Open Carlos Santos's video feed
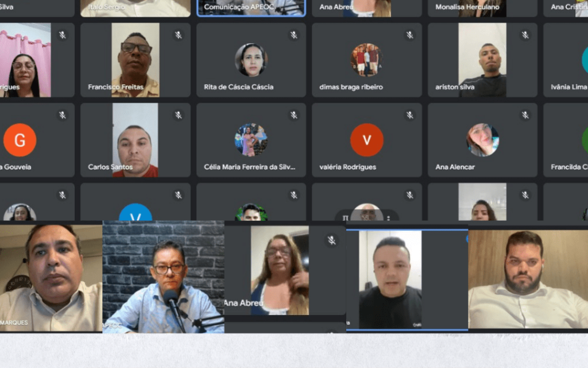 click(x=136, y=140)
